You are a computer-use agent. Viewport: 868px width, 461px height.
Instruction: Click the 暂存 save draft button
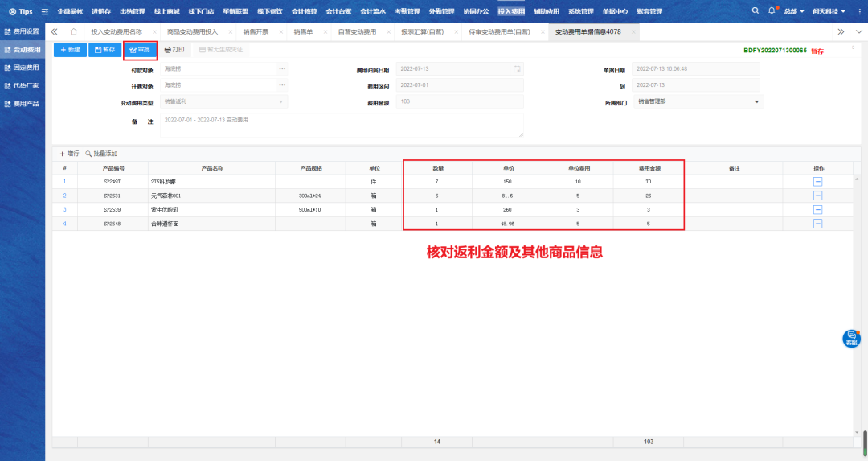(104, 50)
